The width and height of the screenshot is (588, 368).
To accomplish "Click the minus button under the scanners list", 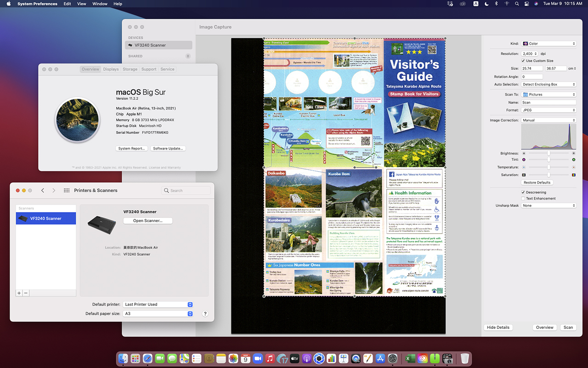I will click(26, 293).
